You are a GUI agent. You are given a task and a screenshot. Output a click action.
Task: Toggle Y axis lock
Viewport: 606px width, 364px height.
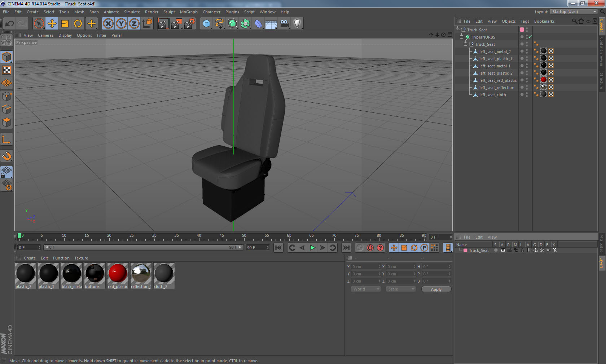click(x=121, y=24)
